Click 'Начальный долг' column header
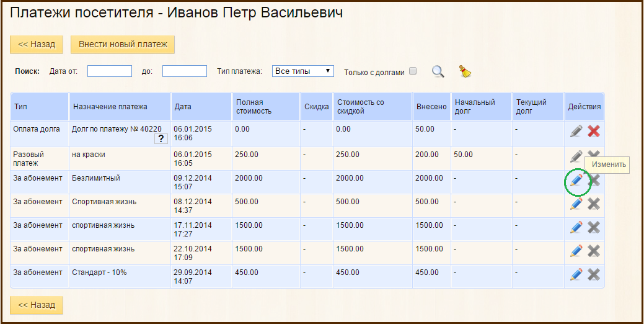Image resolution: width=644 pixels, height=324 pixels. [x=482, y=107]
